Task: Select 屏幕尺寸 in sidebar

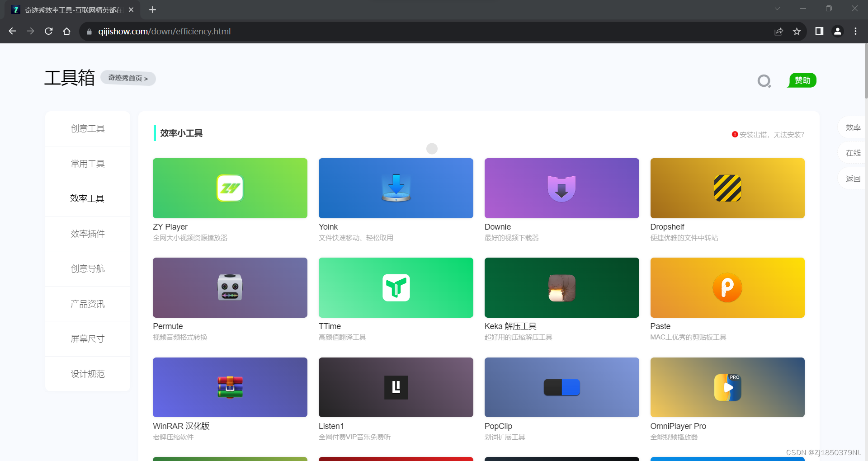Action: 88,339
